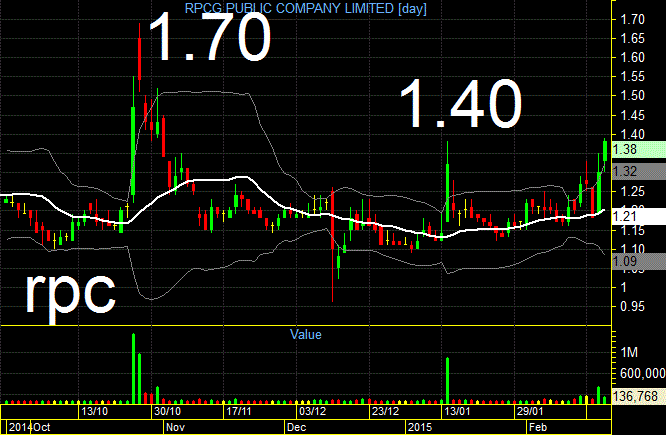Select the 29/01 date marker
The image size is (666, 443).
pyautogui.click(x=530, y=411)
